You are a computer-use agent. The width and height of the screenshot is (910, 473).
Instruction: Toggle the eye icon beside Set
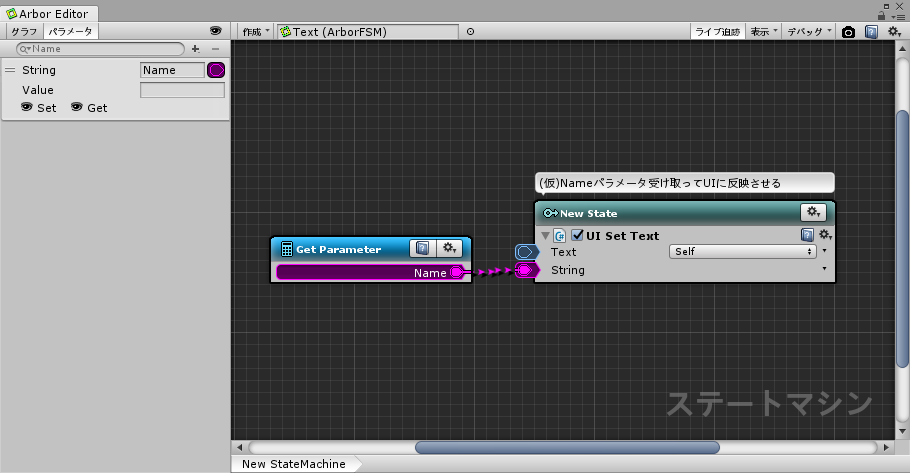[x=27, y=108]
